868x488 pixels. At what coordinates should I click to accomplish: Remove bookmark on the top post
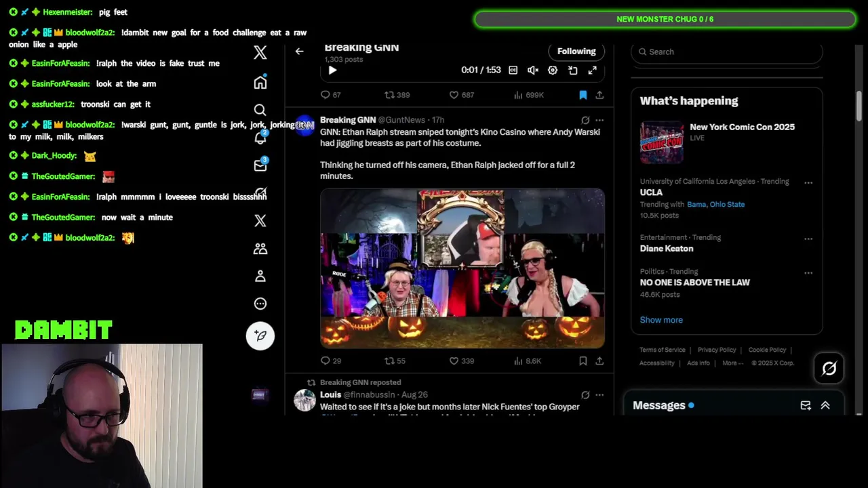pyautogui.click(x=583, y=95)
